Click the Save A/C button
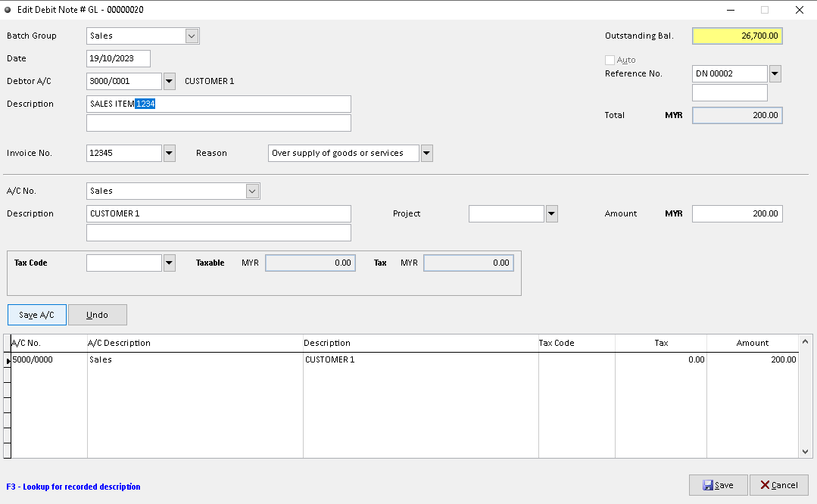The image size is (817, 504). click(x=37, y=315)
